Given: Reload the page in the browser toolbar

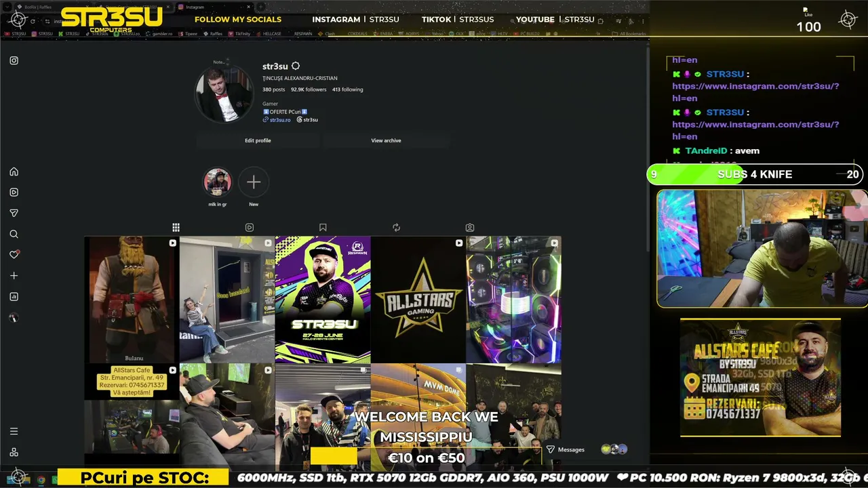Looking at the screenshot, I should pos(33,21).
